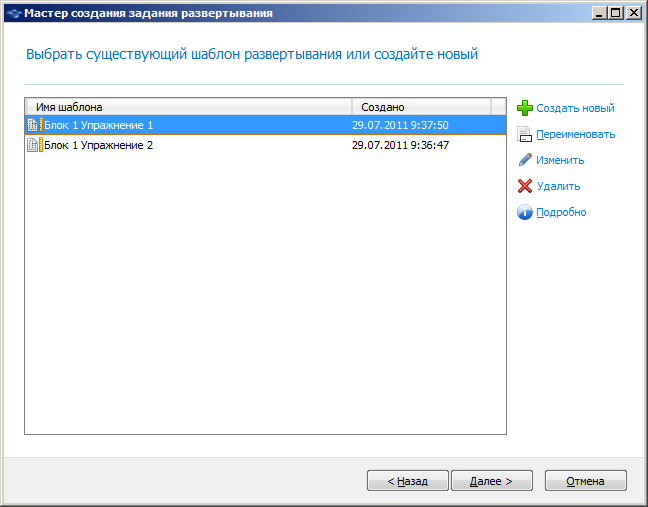Minimize the wizard window
648x507 pixels.
click(599, 13)
